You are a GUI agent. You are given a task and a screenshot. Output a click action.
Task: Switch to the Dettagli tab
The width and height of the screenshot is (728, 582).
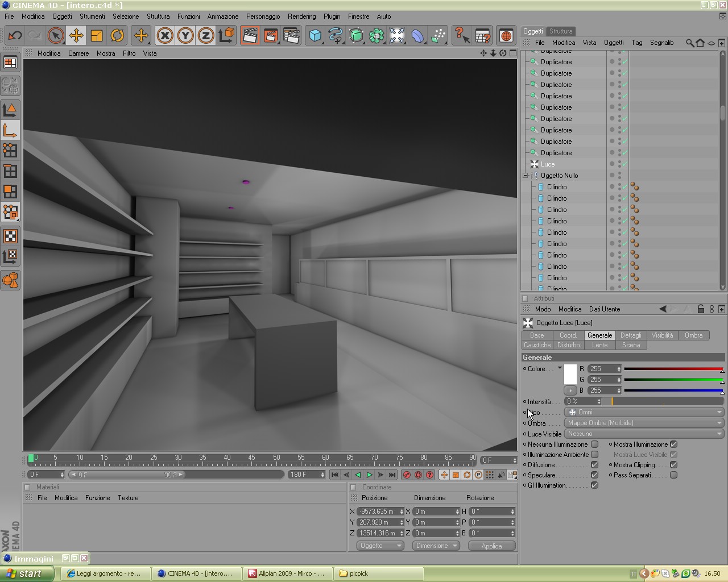coord(631,335)
